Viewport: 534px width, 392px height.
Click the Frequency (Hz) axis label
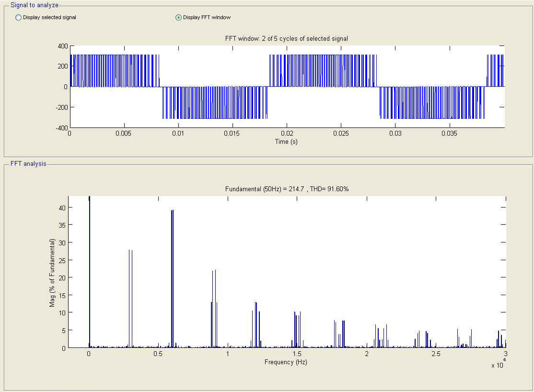pos(286,362)
